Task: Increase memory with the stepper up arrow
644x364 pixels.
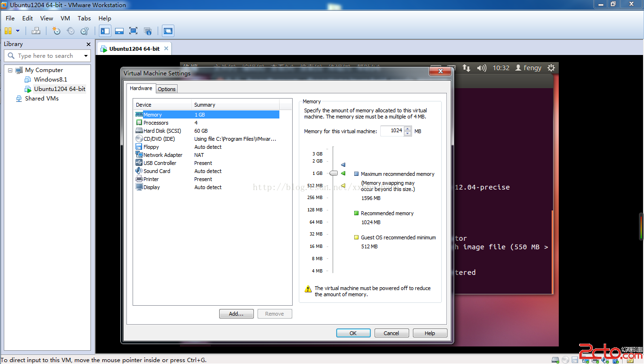Action: point(408,128)
